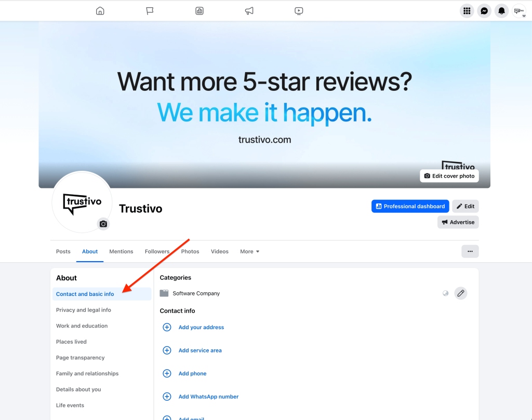
Task: Edit the Software Company category pencil
Action: 460,293
